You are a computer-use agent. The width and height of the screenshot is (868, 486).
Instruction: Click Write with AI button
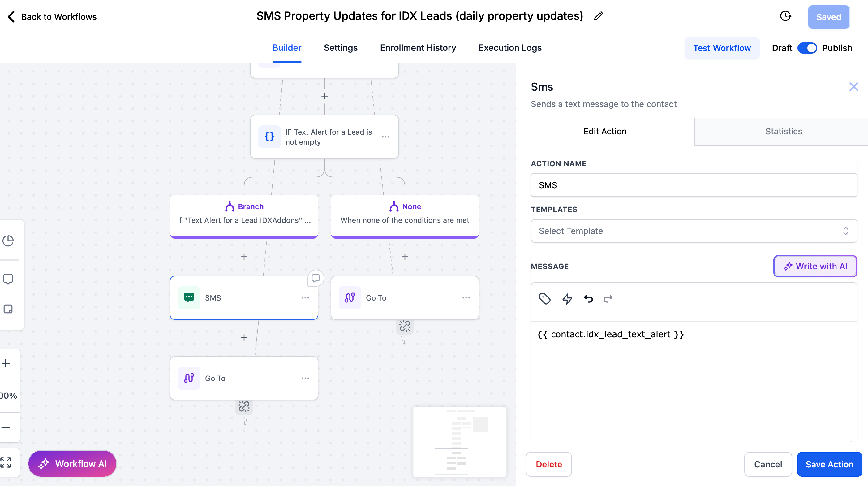[815, 266]
